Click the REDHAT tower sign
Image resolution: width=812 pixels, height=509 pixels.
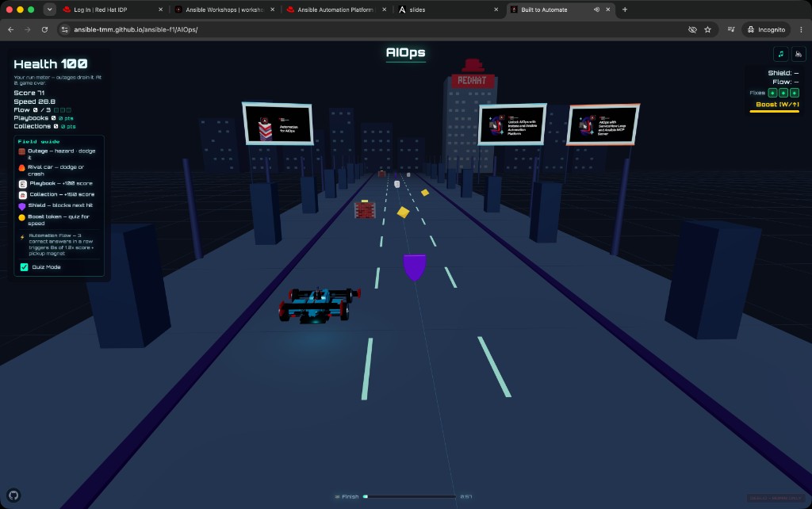[472, 80]
